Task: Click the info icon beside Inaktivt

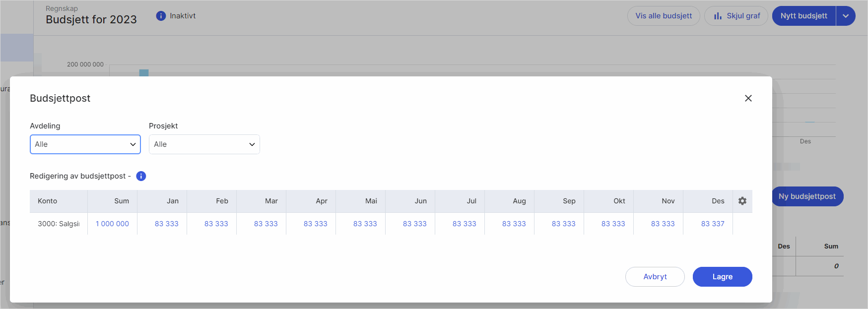Action: tap(161, 16)
